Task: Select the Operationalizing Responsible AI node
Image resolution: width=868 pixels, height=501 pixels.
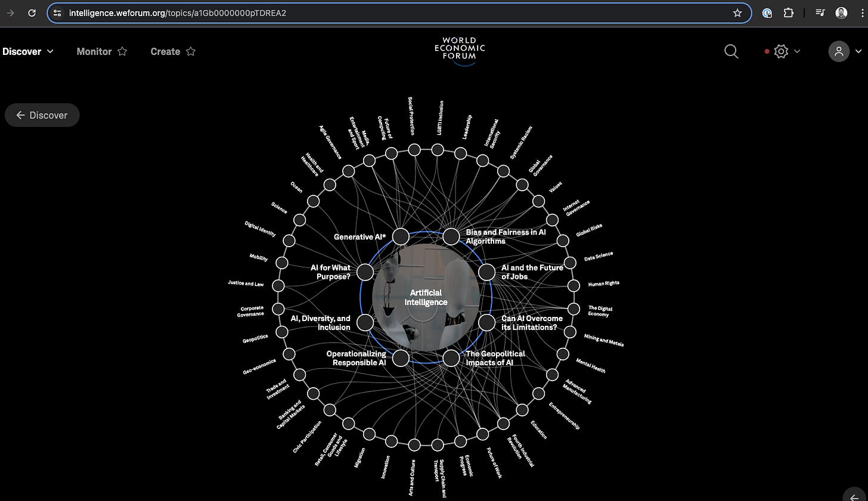Action: 401,358
